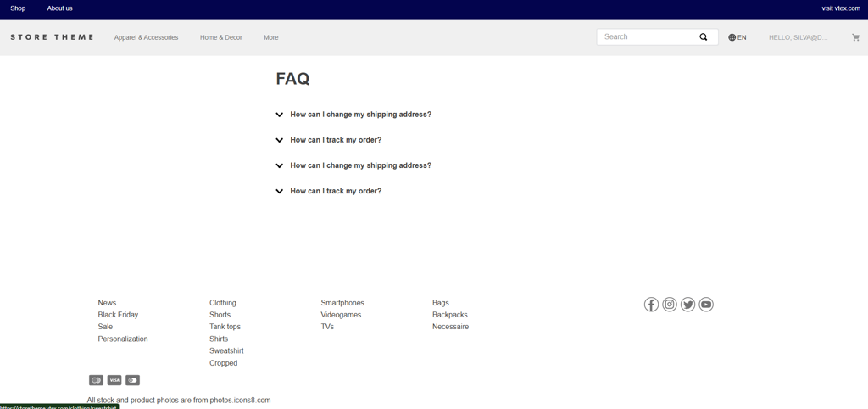Expand the last 'track my order' question
This screenshot has width=868, height=409.
[x=336, y=191]
